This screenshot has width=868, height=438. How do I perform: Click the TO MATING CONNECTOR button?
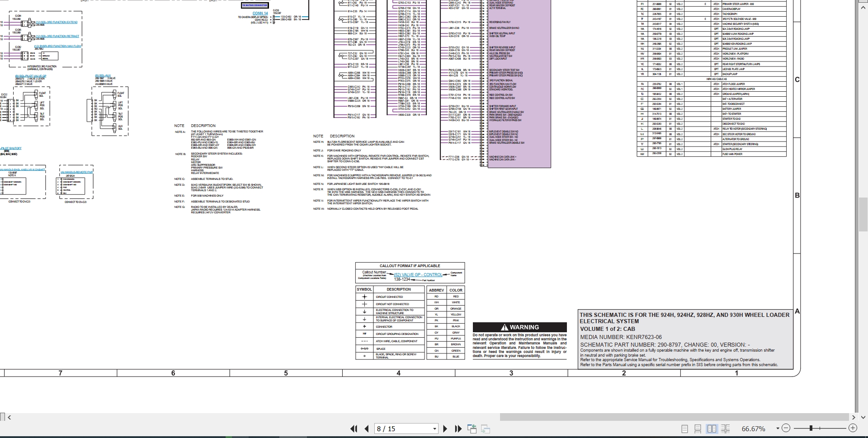[255, 5]
